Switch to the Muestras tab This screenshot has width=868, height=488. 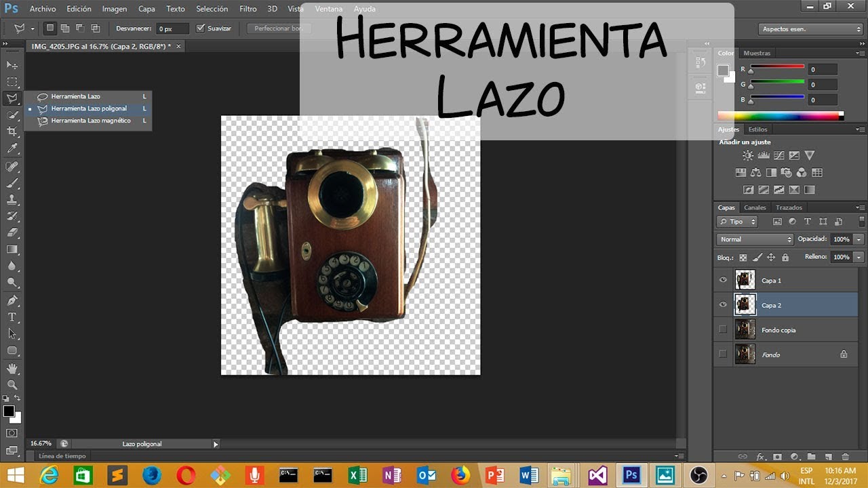(x=757, y=53)
